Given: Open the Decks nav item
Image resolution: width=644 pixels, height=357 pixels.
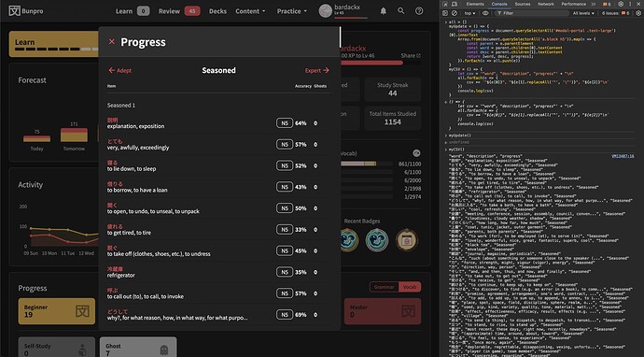Looking at the screenshot, I should tap(217, 11).
